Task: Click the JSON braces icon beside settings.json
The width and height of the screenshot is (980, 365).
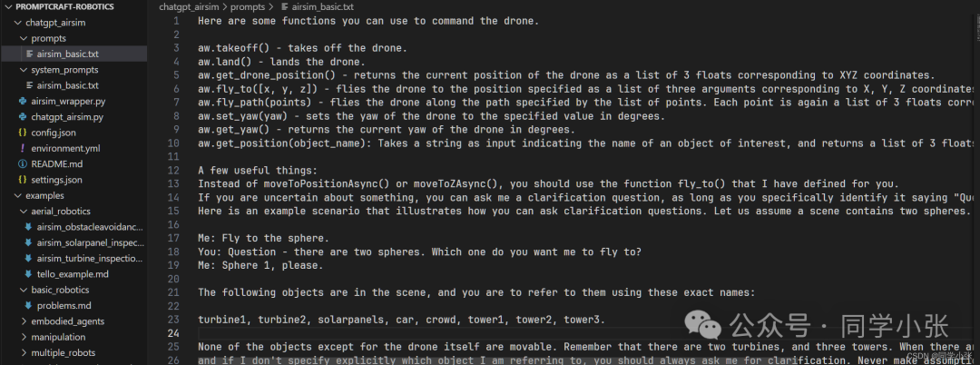Action: click(x=23, y=180)
